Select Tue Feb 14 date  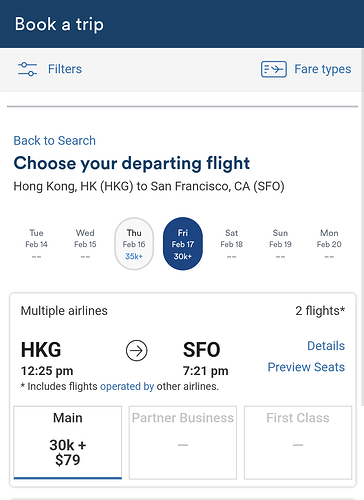tap(36, 244)
